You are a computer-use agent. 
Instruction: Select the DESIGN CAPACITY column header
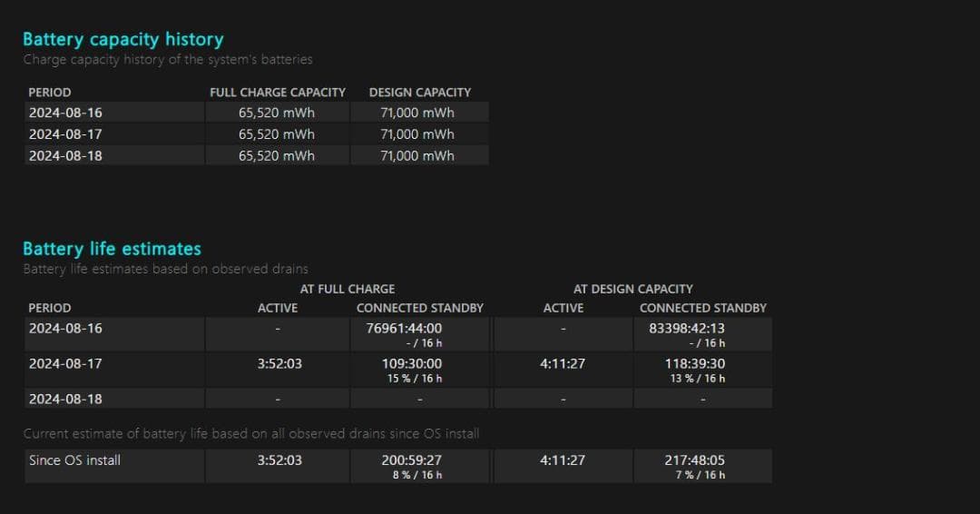click(419, 92)
